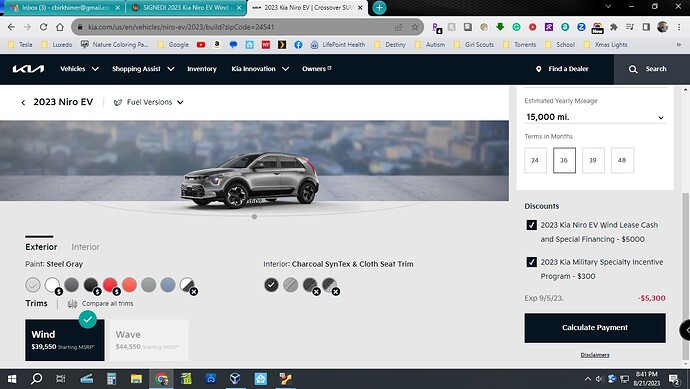Choose the red paint color swatch

coord(110,285)
